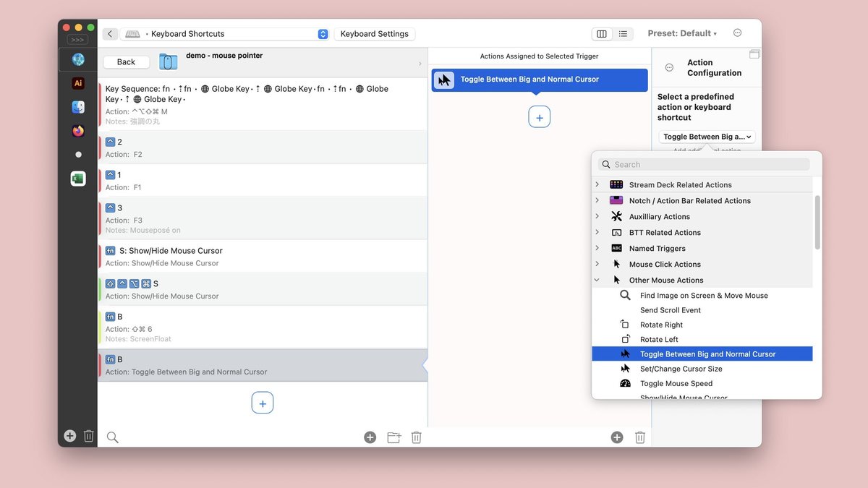Viewport: 868px width, 488px height.
Task: Collapse the Other Mouse Actions category
Action: 597,280
